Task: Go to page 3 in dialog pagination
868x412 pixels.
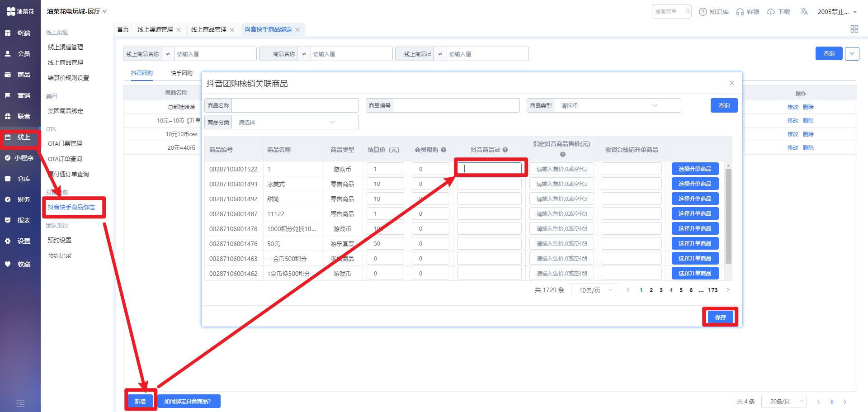Action: click(661, 290)
